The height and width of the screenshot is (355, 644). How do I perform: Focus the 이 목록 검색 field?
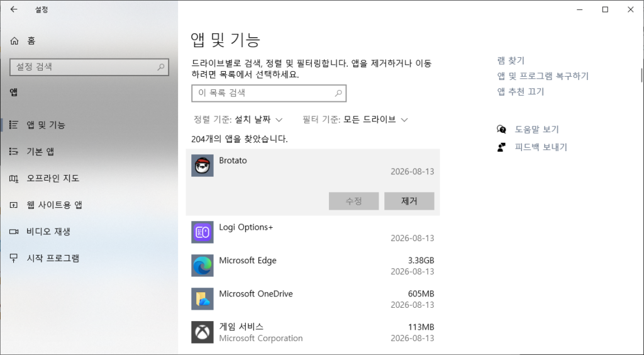(269, 93)
